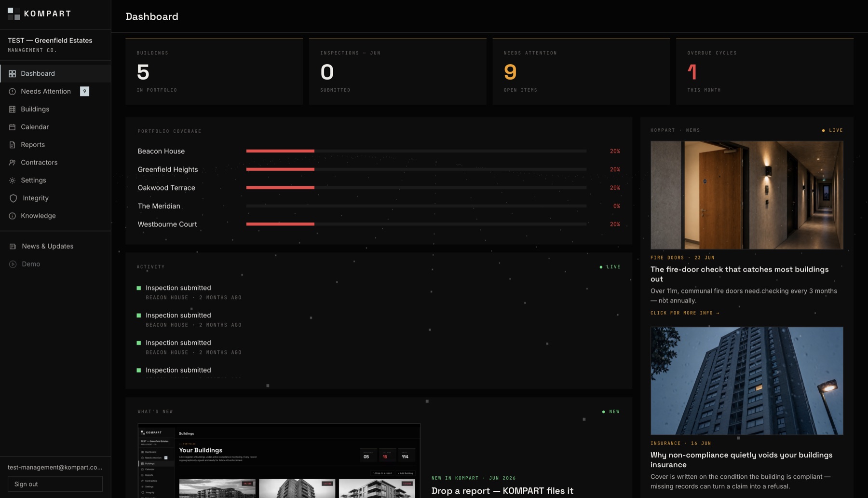Click the TEST — Greenfield Estates organization name
The image size is (868, 498).
[x=50, y=41]
